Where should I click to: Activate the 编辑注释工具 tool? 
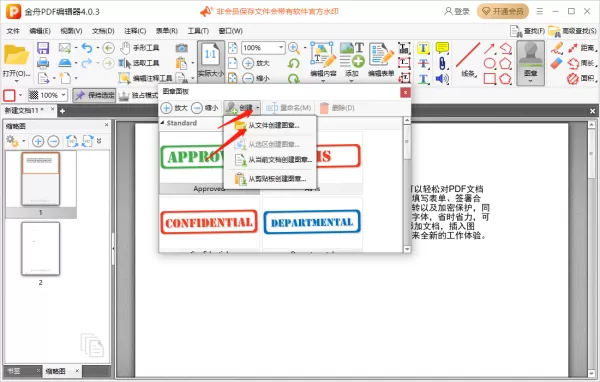tap(145, 78)
